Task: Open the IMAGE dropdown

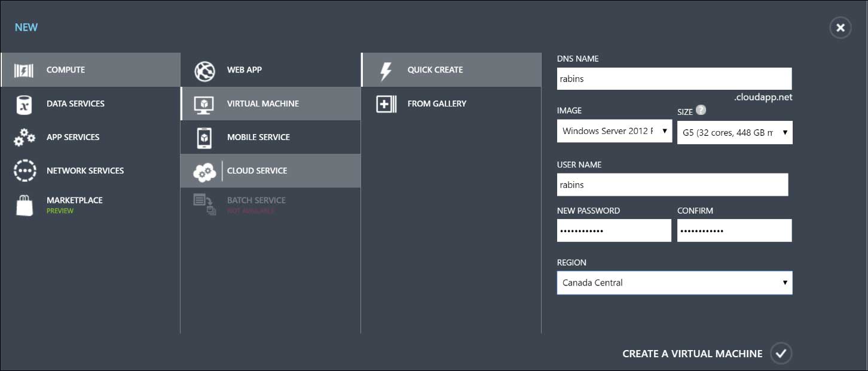Action: [x=614, y=130]
